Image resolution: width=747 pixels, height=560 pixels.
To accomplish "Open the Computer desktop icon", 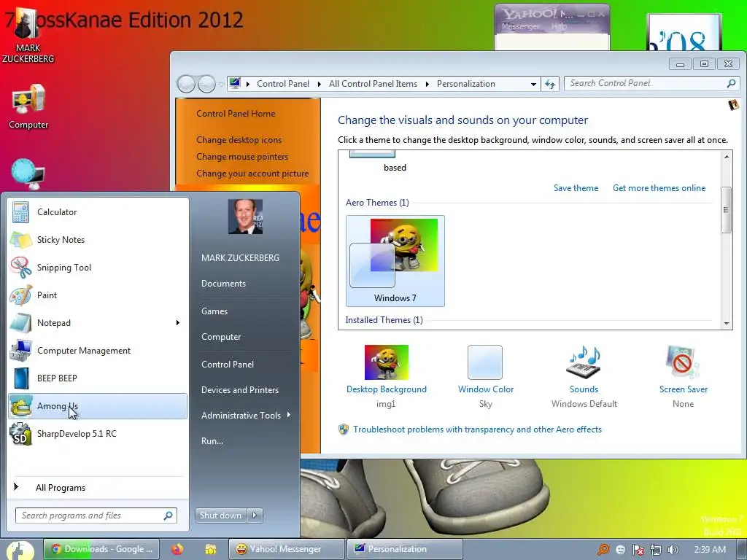I will tap(28, 107).
